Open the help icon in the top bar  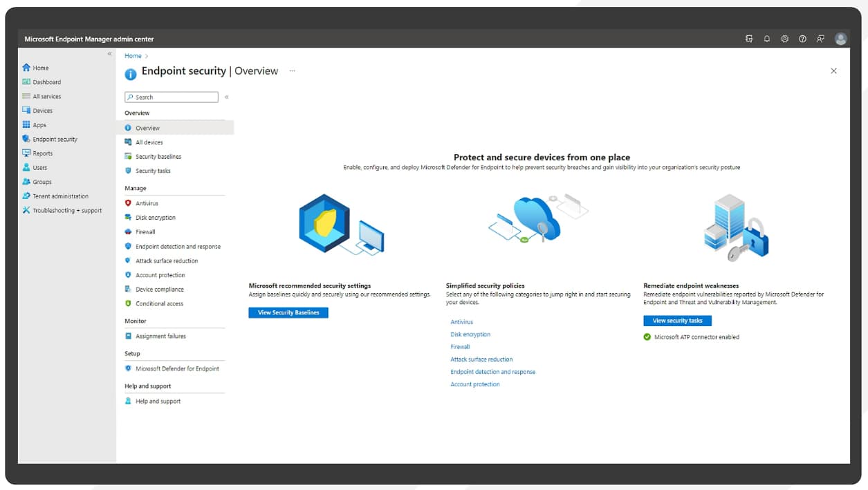(x=802, y=39)
